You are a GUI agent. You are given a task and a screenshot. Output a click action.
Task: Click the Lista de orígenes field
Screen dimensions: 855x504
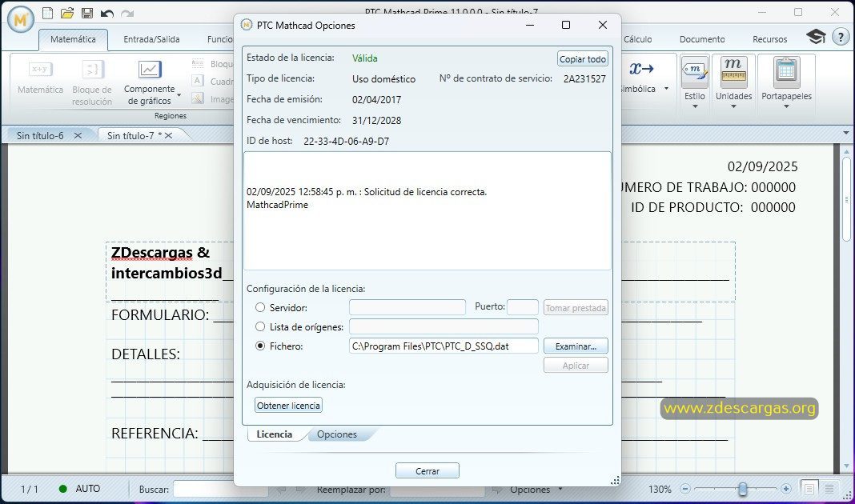point(444,326)
